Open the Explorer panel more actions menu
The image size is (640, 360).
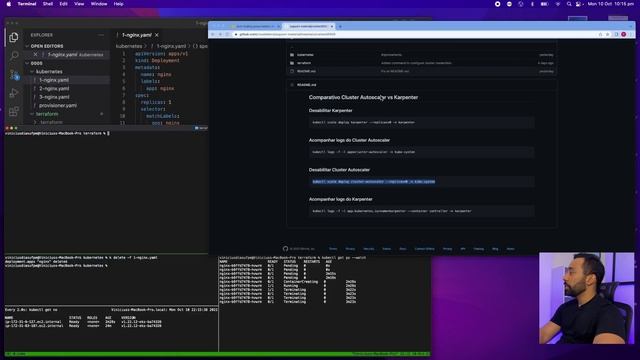click(x=101, y=35)
